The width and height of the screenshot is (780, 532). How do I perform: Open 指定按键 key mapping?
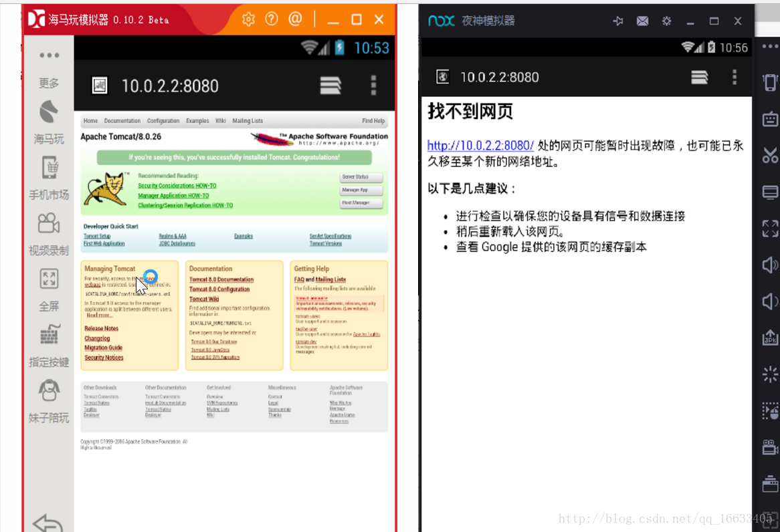[49, 346]
